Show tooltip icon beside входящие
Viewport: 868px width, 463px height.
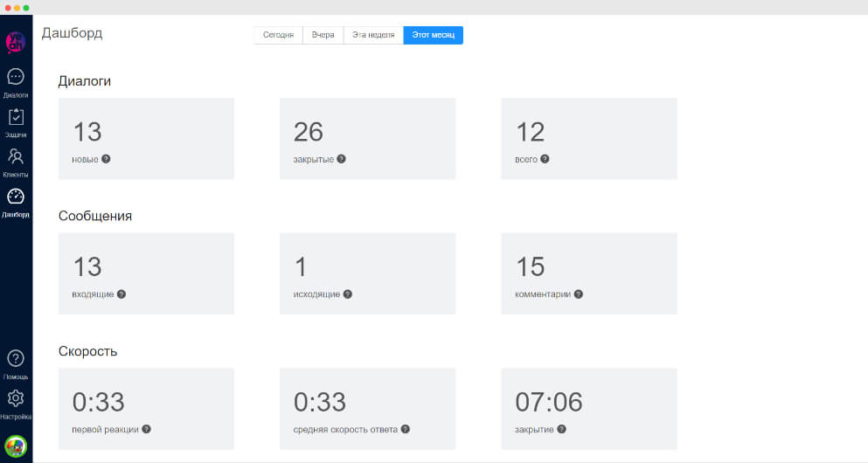click(122, 294)
